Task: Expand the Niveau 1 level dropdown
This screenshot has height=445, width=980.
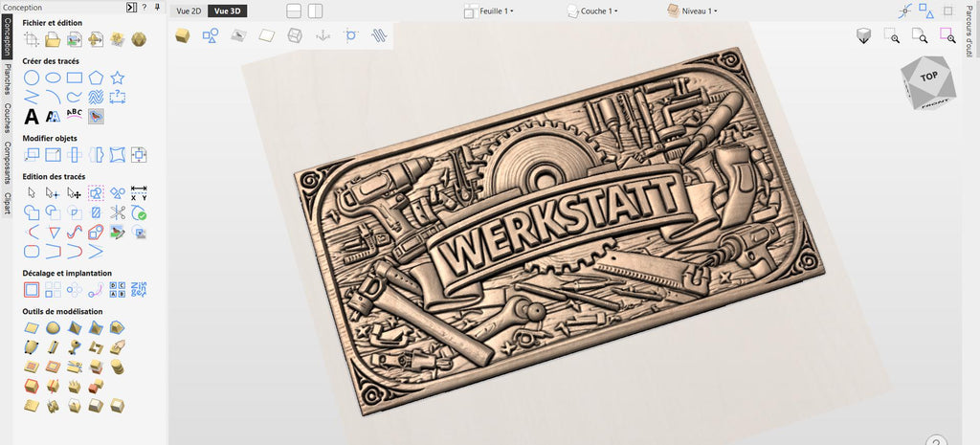Action: pyautogui.click(x=692, y=11)
